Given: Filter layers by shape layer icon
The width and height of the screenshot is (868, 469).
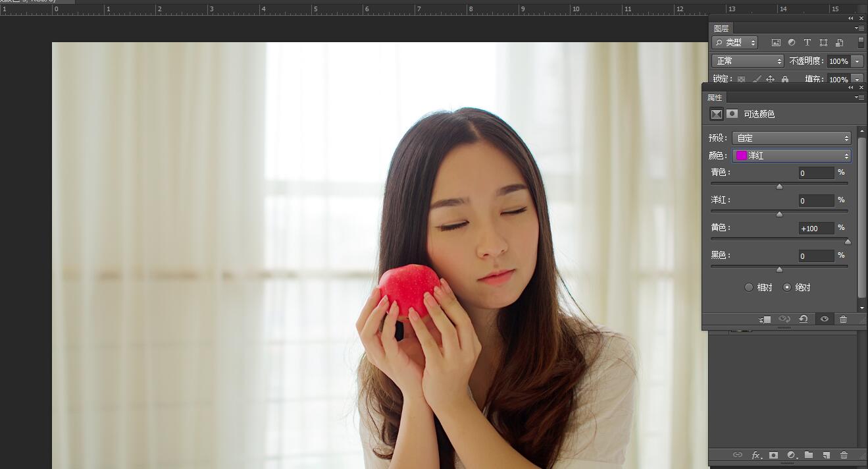Looking at the screenshot, I should pyautogui.click(x=823, y=42).
